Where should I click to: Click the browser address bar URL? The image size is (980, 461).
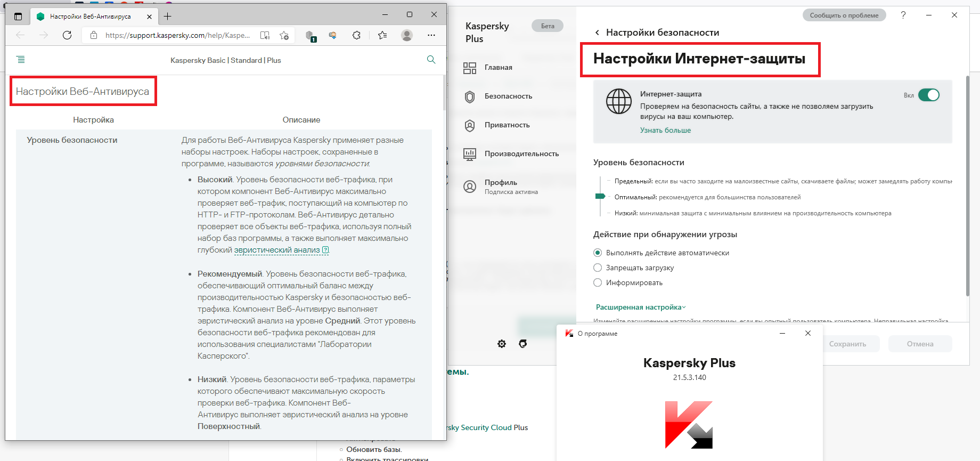click(x=177, y=35)
